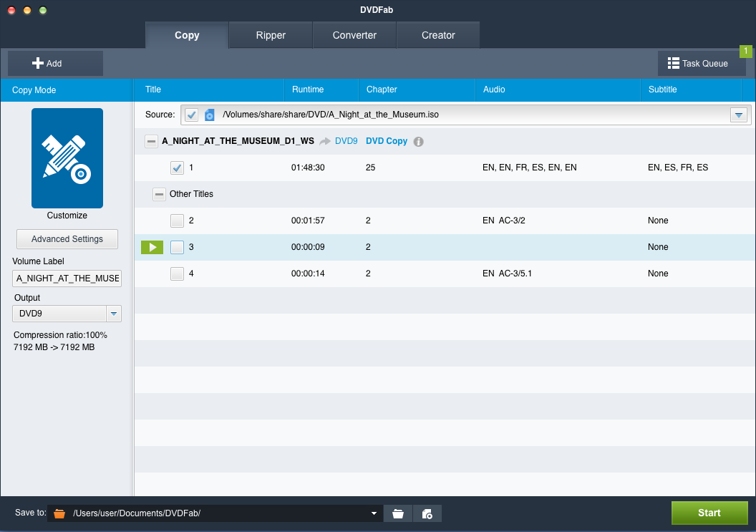756x532 pixels.
Task: Click the DVD Copy mode link
Action: (386, 141)
